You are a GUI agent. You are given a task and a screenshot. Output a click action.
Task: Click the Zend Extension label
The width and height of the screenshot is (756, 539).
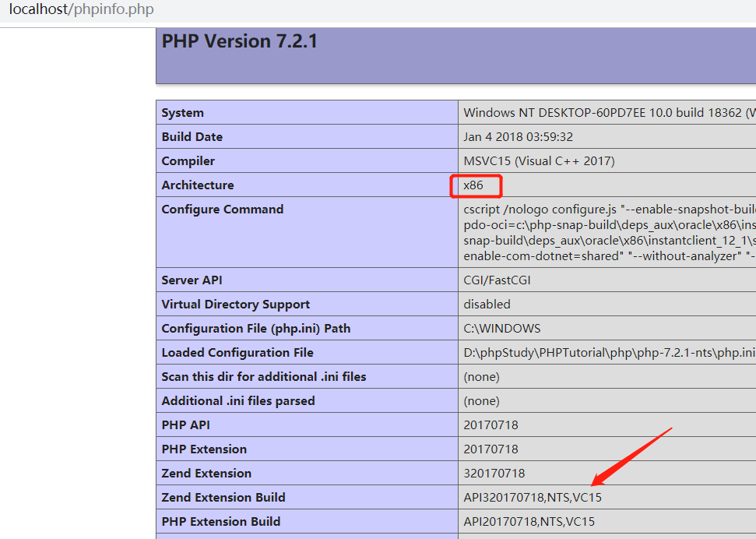point(206,474)
